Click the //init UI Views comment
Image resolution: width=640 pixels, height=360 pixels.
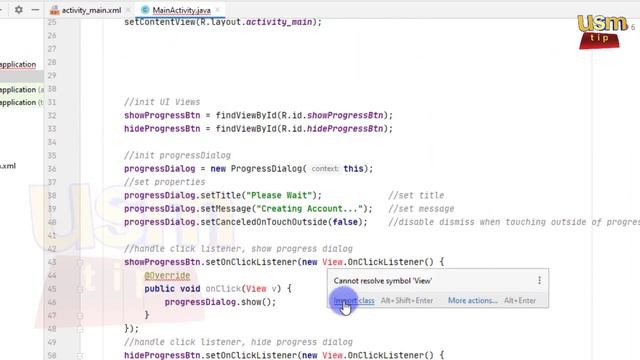162,102
